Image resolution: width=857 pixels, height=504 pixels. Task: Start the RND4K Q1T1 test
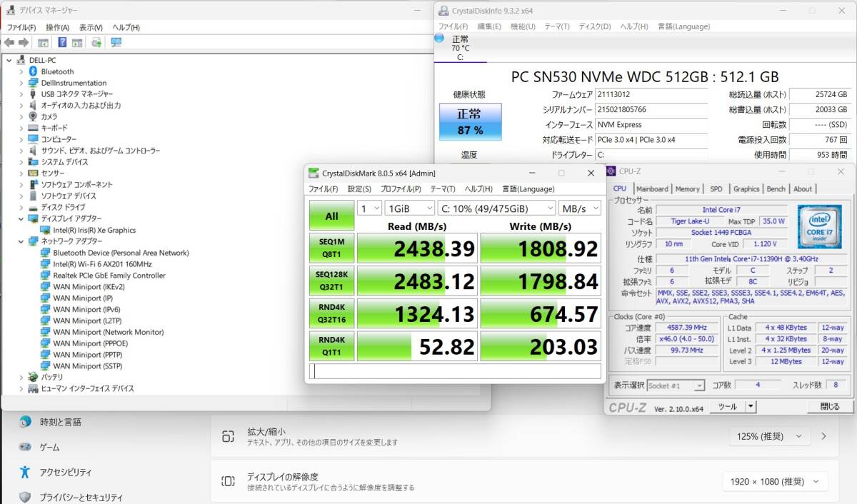point(331,346)
